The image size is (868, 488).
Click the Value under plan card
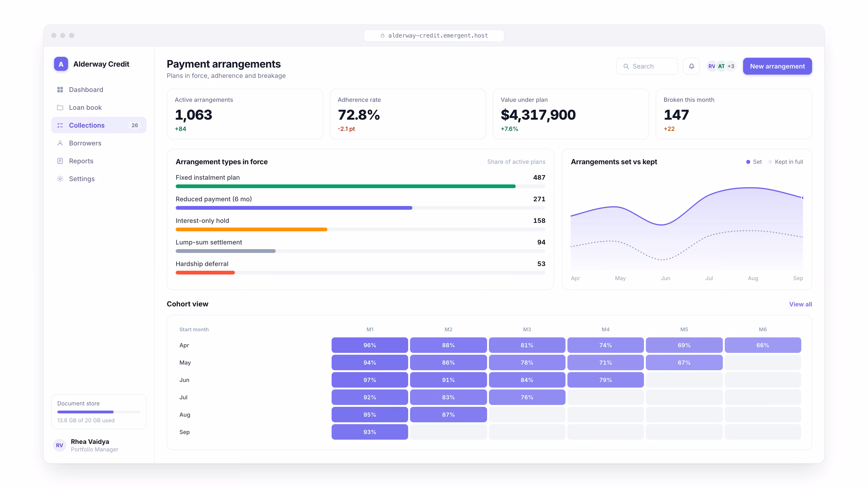coord(570,114)
